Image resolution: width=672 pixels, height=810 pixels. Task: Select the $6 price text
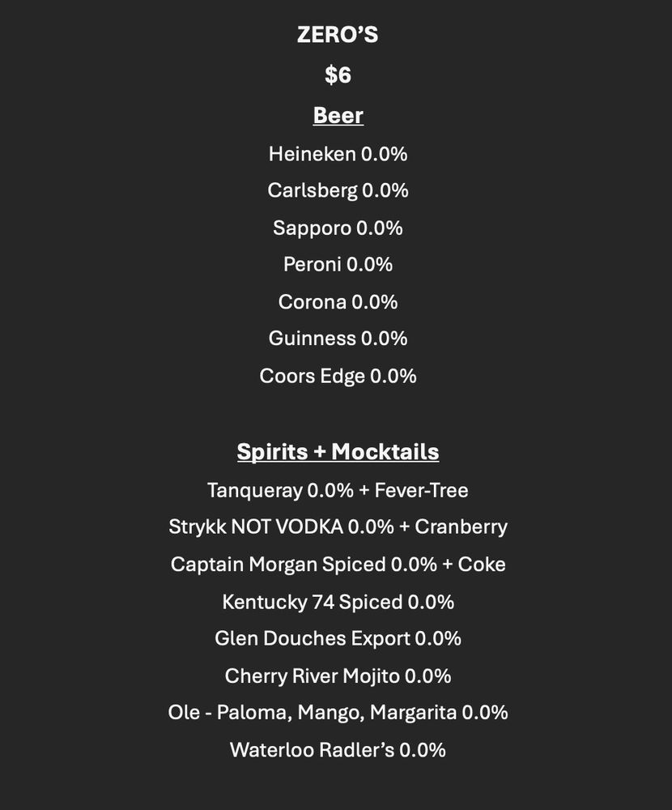338,75
